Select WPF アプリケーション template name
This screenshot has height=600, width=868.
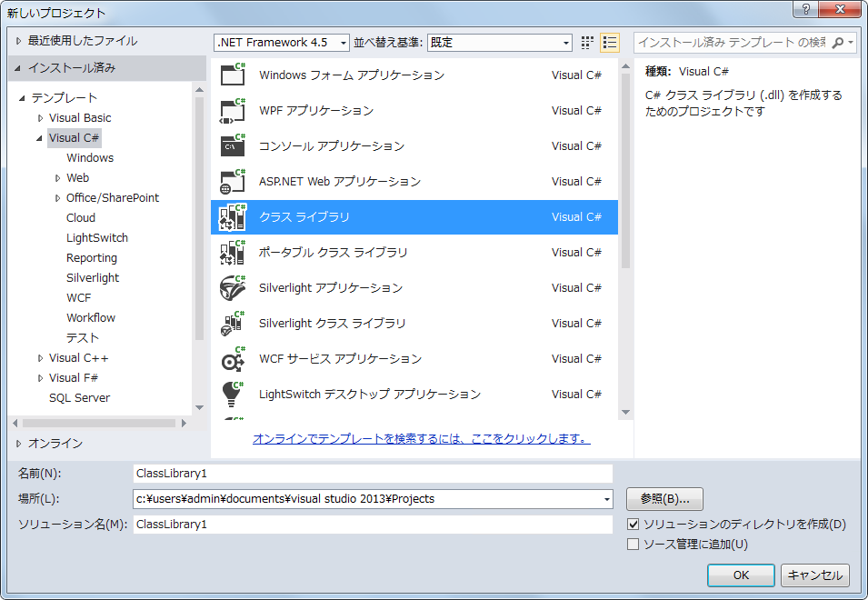click(x=316, y=110)
